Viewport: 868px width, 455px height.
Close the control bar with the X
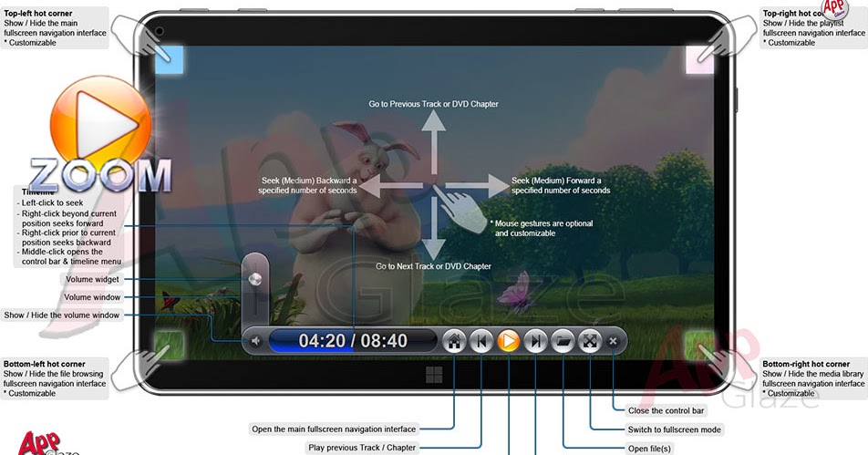pos(613,341)
